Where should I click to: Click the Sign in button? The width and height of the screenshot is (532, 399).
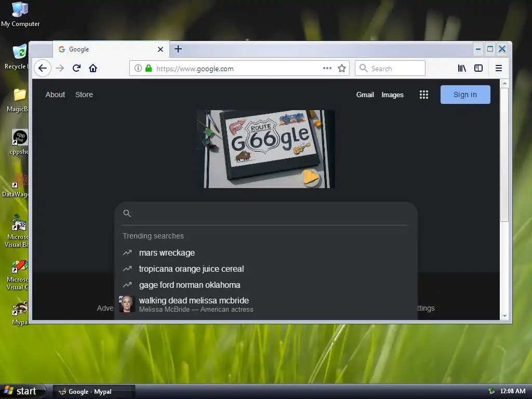pyautogui.click(x=465, y=95)
